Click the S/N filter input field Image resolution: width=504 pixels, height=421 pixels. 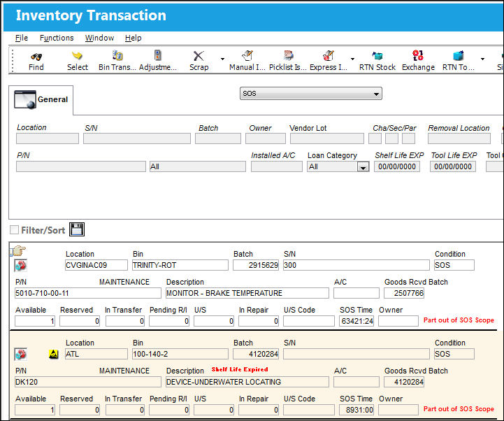[x=137, y=138]
